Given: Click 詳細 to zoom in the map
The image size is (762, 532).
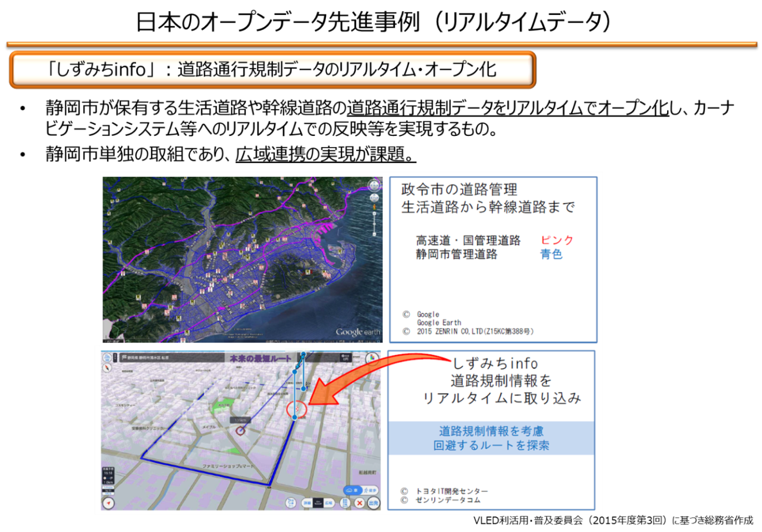Looking at the screenshot, I should (307, 502).
